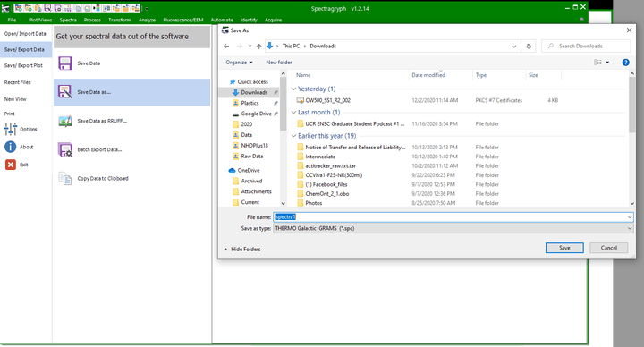Image resolution: width=644 pixels, height=347 pixels.
Task: Click the Save Data floppy disk icon
Action: coord(65,63)
